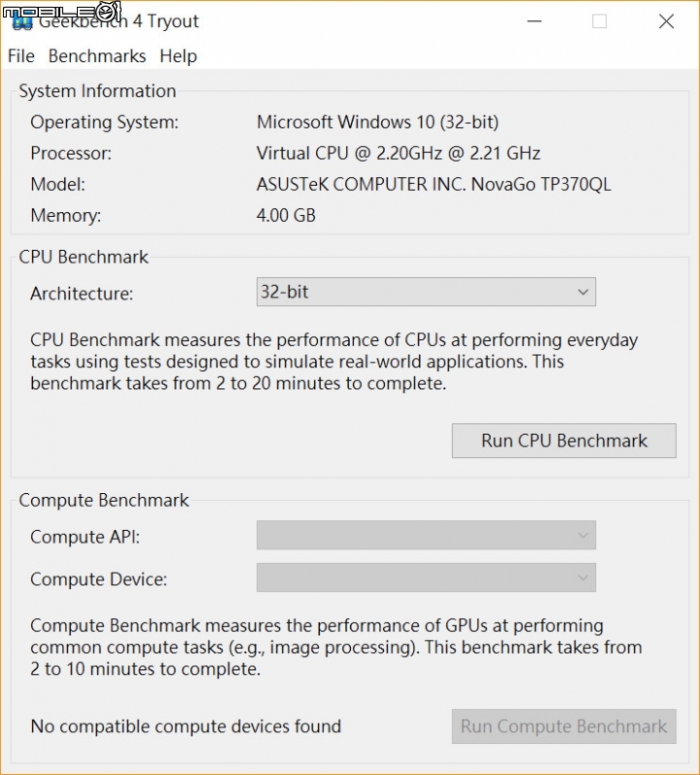Open the Benchmarks menu

(x=97, y=56)
